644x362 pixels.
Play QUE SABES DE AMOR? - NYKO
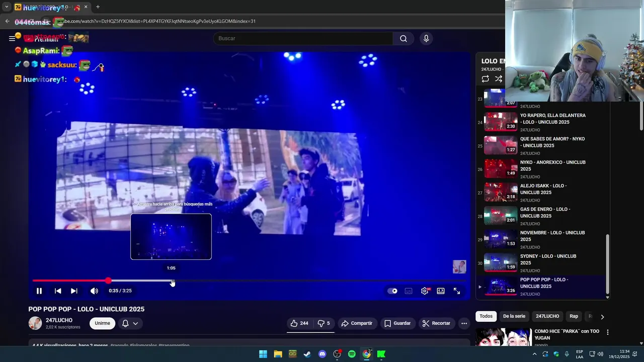(x=552, y=142)
